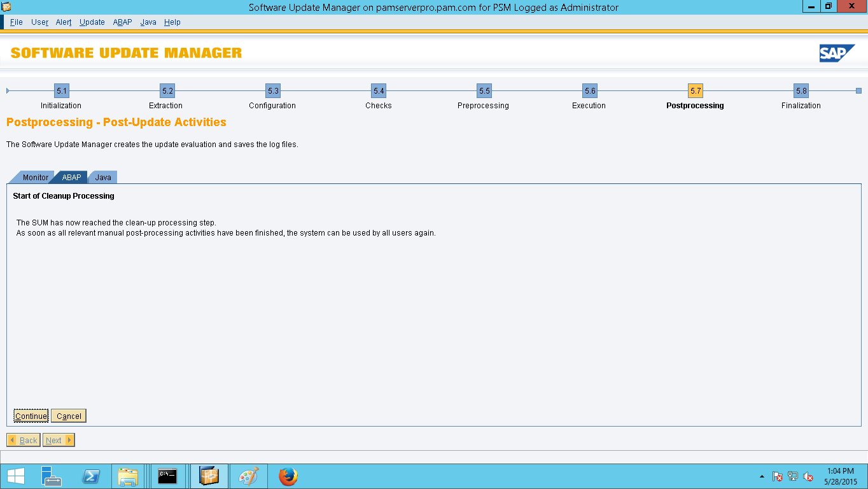Click the Next navigation button

coord(59,440)
